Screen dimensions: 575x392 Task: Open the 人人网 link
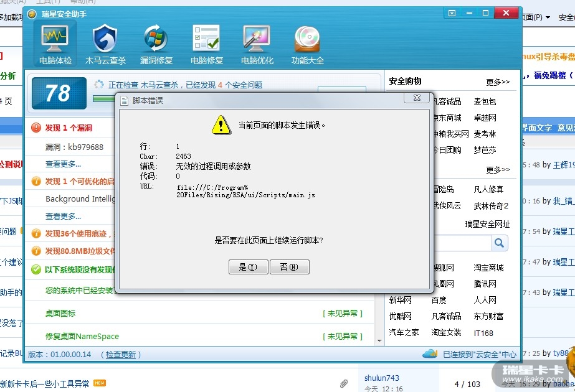(485, 300)
